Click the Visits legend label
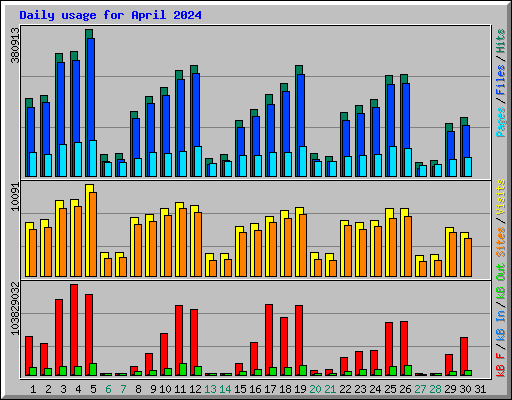512x400 pixels. coord(501,197)
